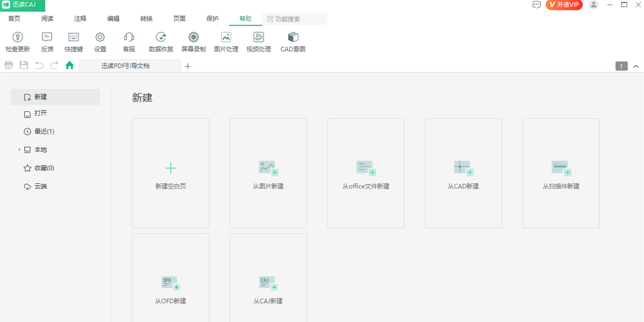
Task: Click the 功能搜索 search field
Action: pos(295,19)
